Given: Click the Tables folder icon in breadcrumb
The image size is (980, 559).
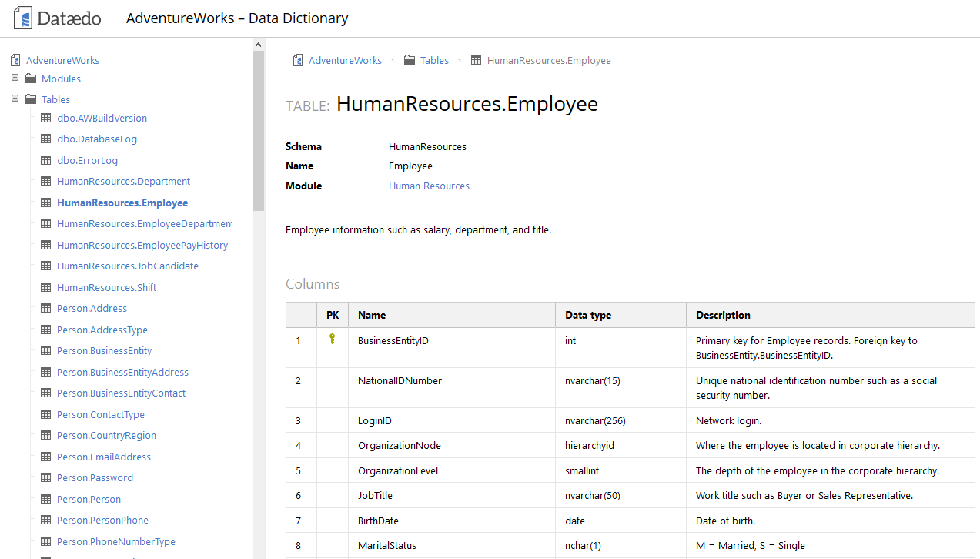Looking at the screenshot, I should pos(410,60).
